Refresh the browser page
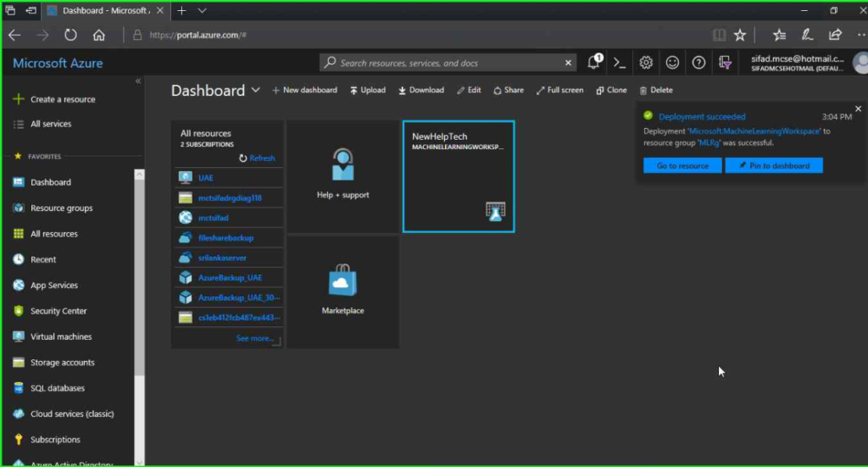This screenshot has height=467, width=868. 70,35
